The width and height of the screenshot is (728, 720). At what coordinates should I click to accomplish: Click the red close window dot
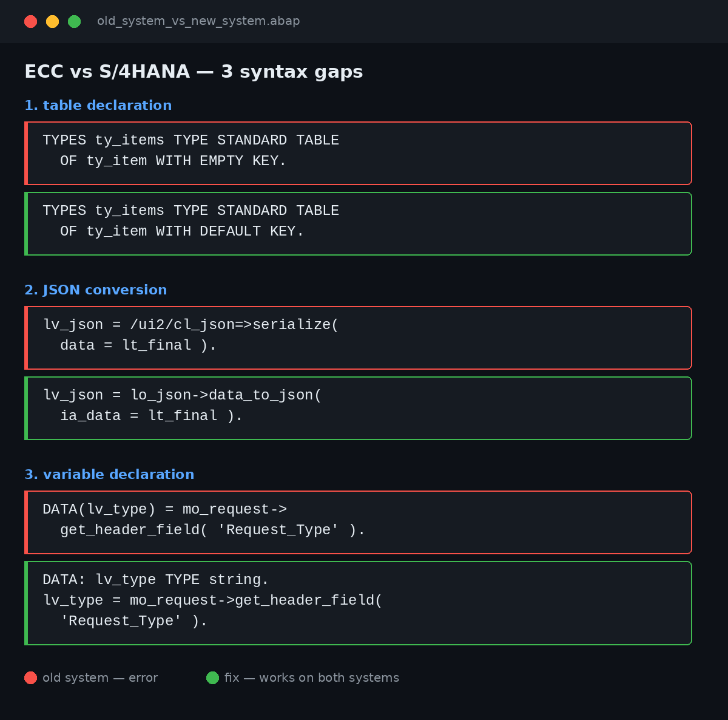(x=31, y=22)
